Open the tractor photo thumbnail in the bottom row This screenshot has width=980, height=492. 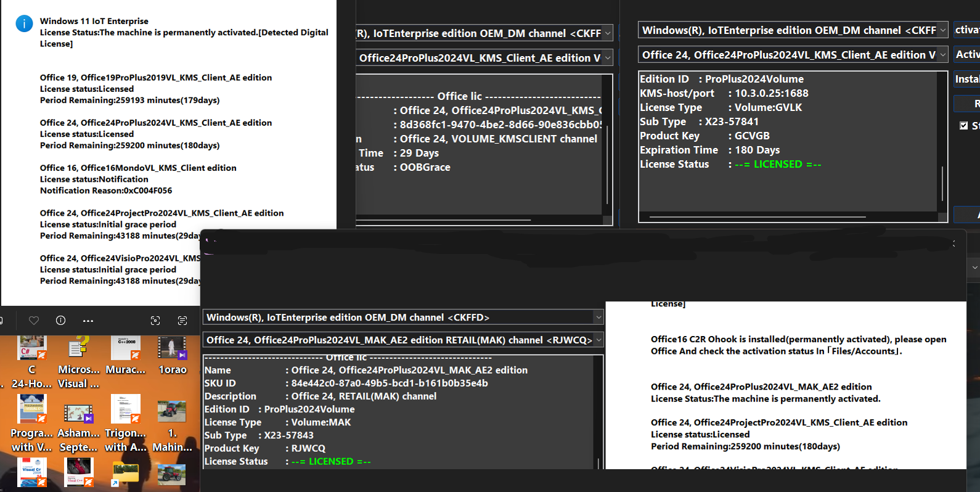pyautogui.click(x=172, y=474)
